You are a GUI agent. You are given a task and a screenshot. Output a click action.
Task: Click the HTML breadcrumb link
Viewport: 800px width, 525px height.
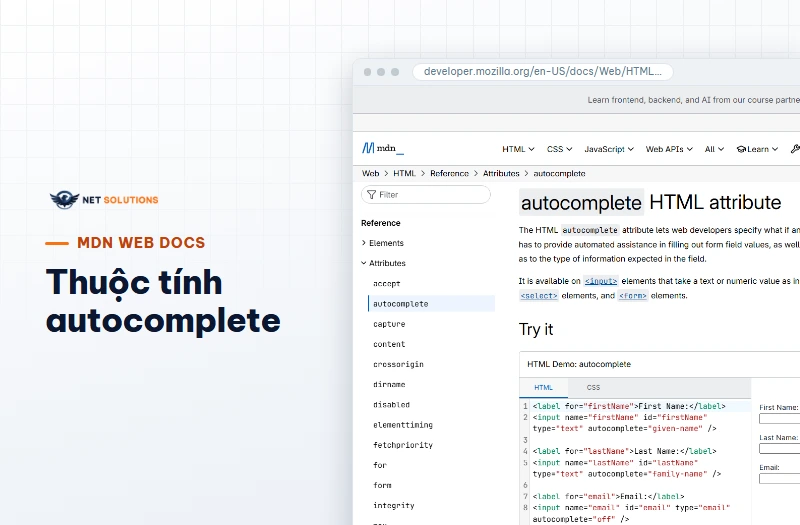pos(405,173)
